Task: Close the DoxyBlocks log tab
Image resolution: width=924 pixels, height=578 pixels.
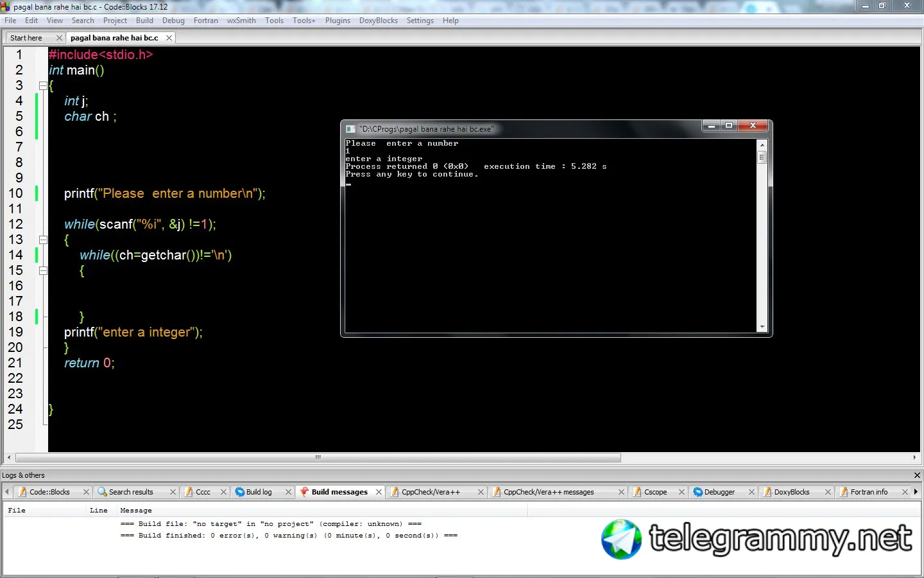Action: 828,492
